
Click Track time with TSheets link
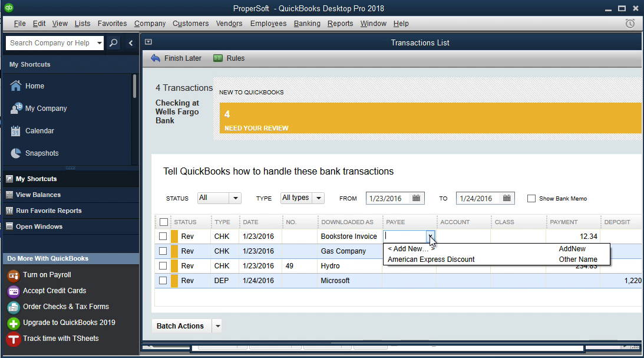point(61,339)
